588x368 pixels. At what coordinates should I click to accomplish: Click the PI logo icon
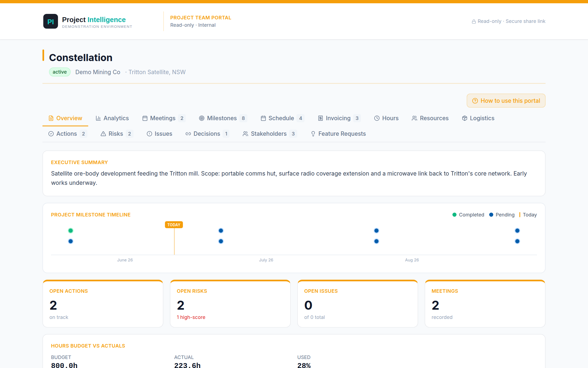click(51, 21)
